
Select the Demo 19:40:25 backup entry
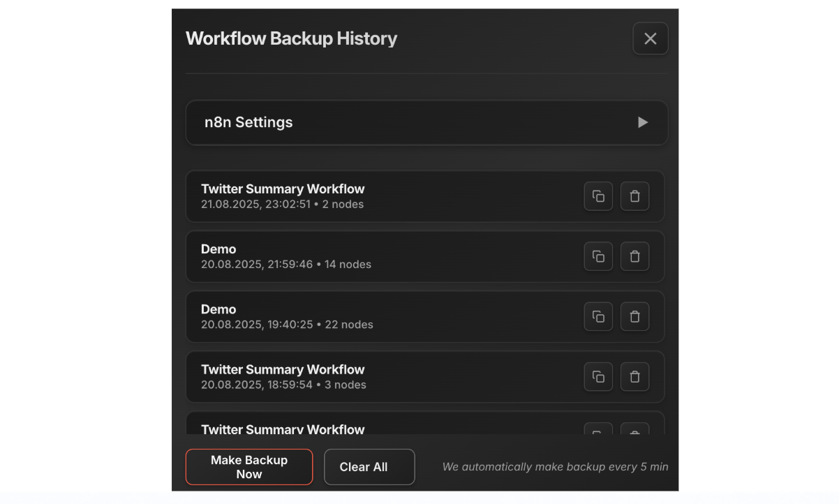425,316
